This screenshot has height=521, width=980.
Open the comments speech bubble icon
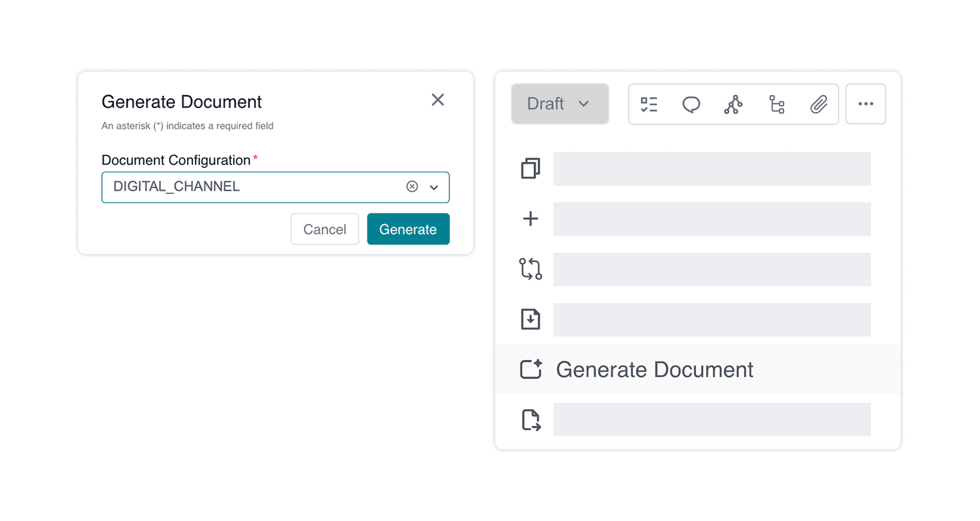[x=691, y=104]
